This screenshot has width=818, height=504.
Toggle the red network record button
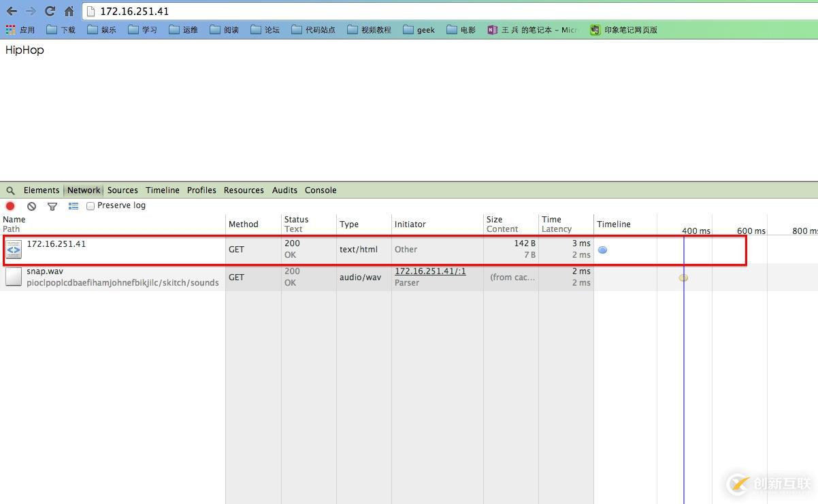coord(10,206)
